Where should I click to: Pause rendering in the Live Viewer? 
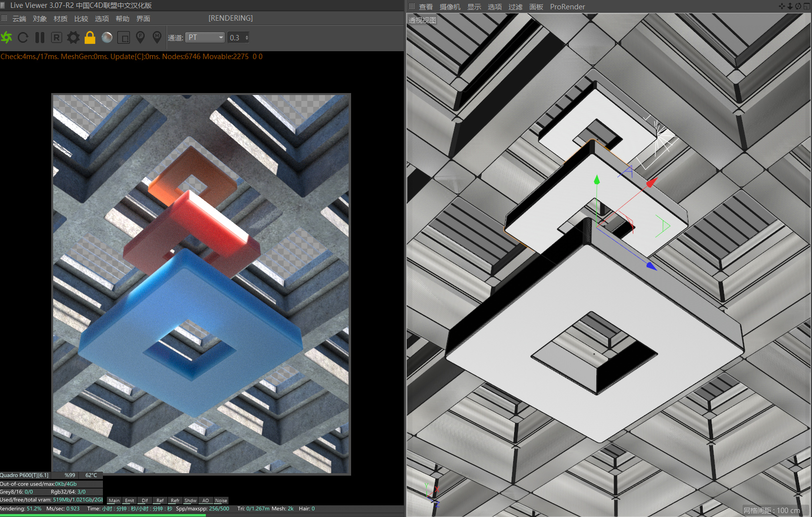(40, 37)
